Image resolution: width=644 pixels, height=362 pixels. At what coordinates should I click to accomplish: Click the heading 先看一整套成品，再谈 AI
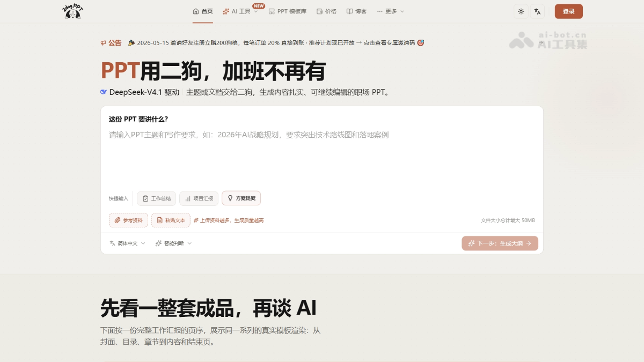(208, 308)
